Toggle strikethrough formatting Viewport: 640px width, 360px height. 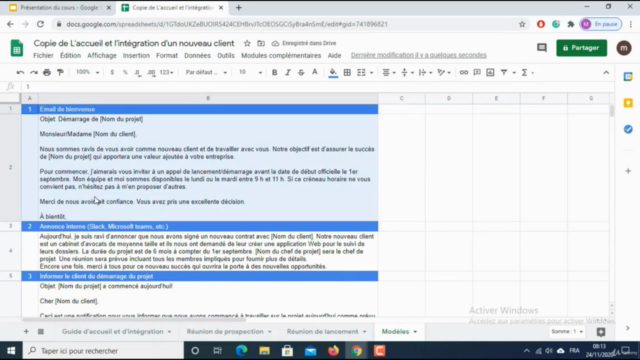click(301, 73)
